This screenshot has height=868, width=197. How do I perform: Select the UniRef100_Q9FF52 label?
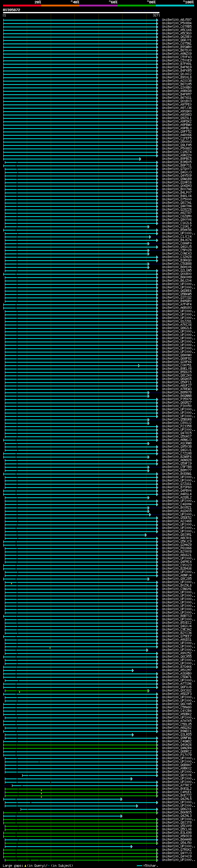177,132
